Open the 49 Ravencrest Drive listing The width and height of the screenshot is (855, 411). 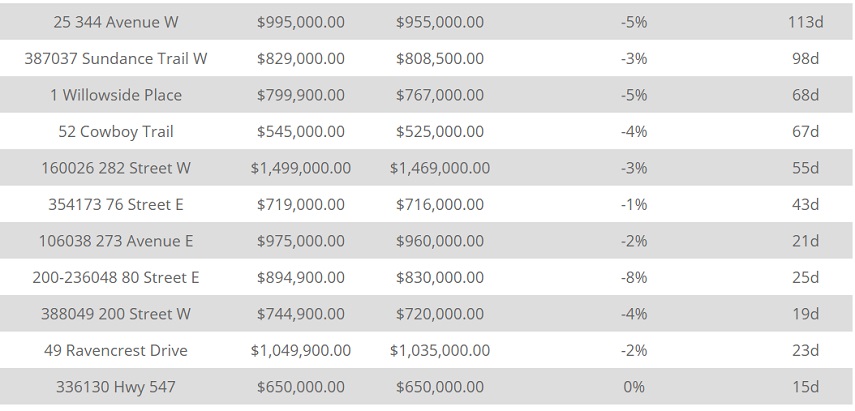[116, 350]
